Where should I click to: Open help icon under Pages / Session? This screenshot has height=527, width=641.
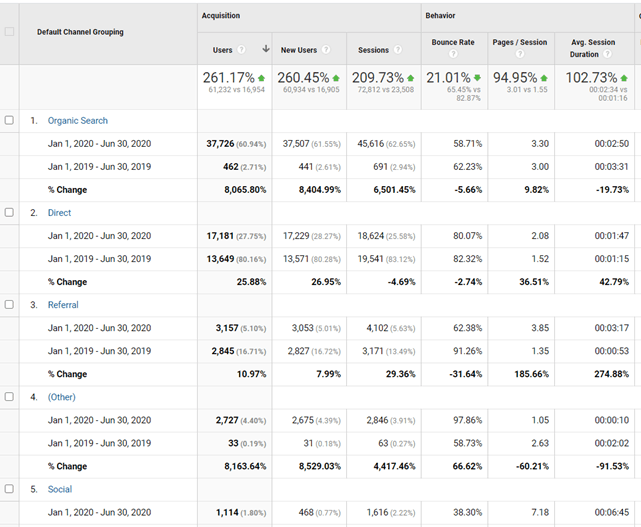point(520,55)
